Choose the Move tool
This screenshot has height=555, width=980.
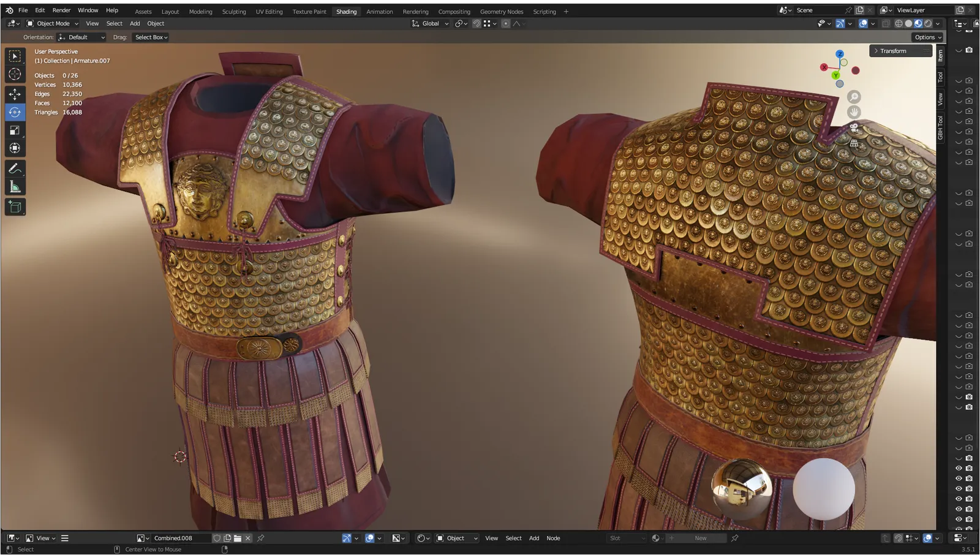click(15, 94)
